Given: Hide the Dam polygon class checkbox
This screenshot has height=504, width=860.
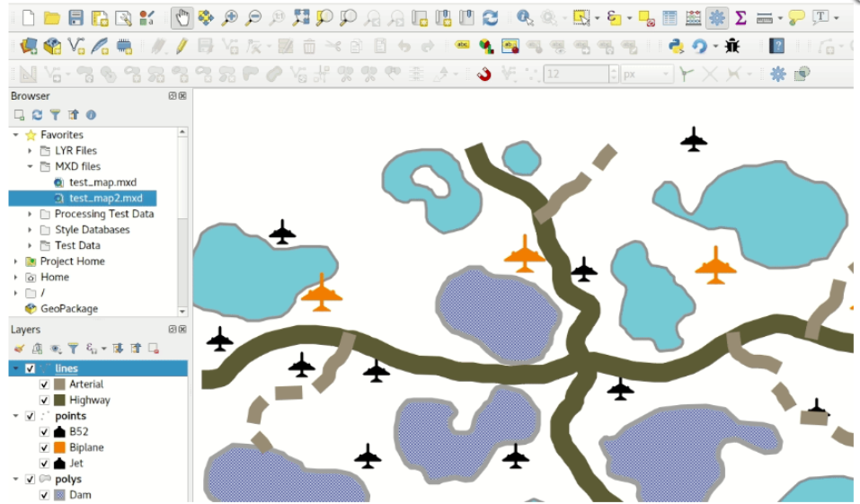Looking at the screenshot, I should [x=44, y=495].
